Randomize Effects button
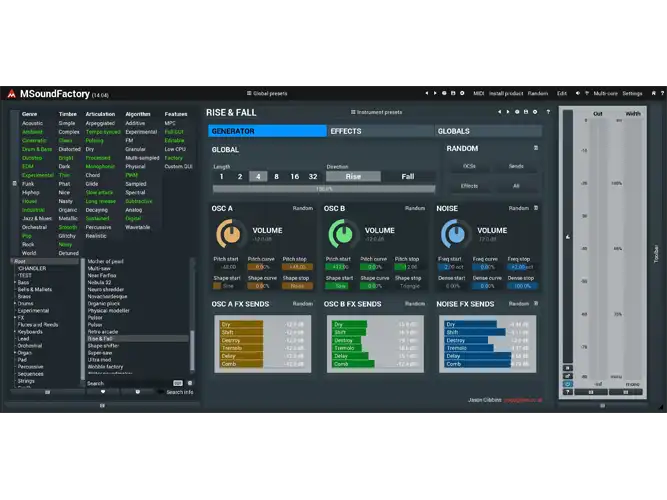 (x=469, y=186)
